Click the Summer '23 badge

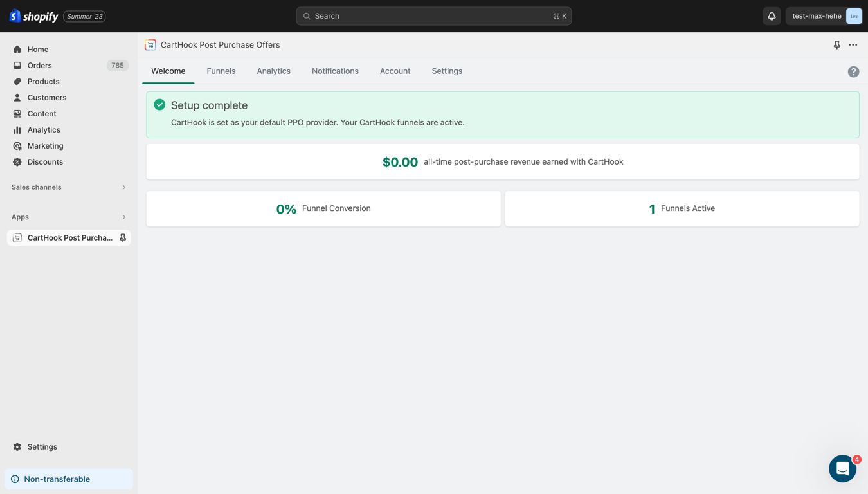(x=84, y=16)
